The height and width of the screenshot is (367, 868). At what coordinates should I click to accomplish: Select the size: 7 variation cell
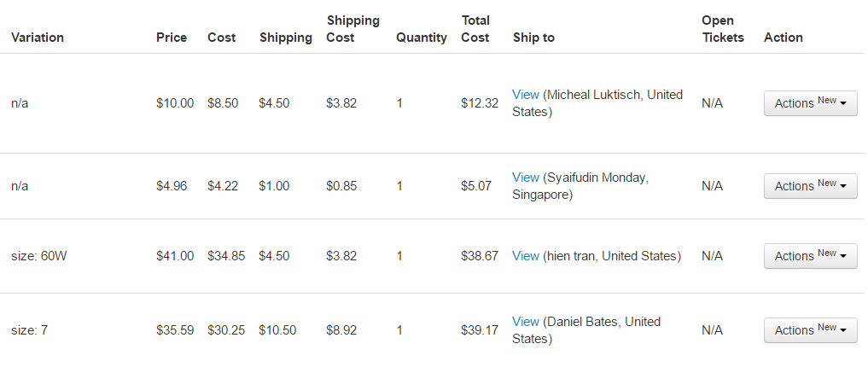pos(29,330)
